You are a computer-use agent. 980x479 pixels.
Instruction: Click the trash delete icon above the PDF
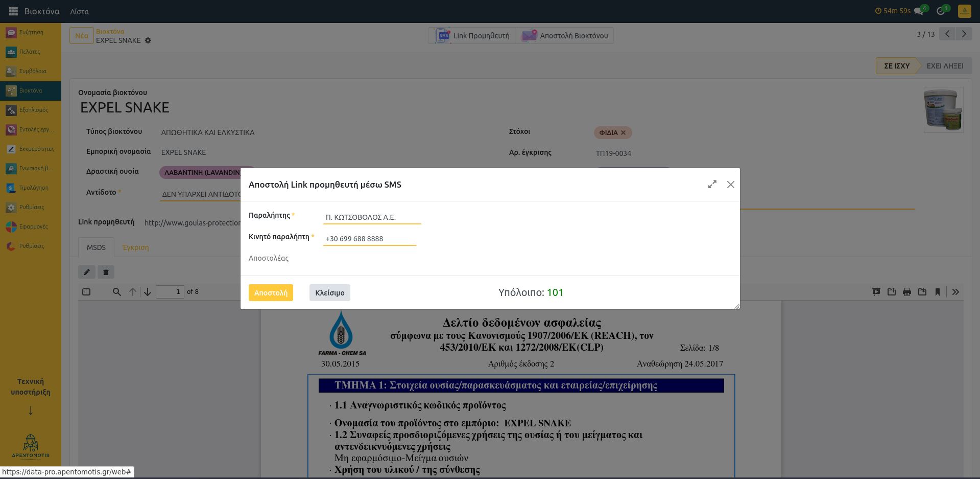[106, 272]
